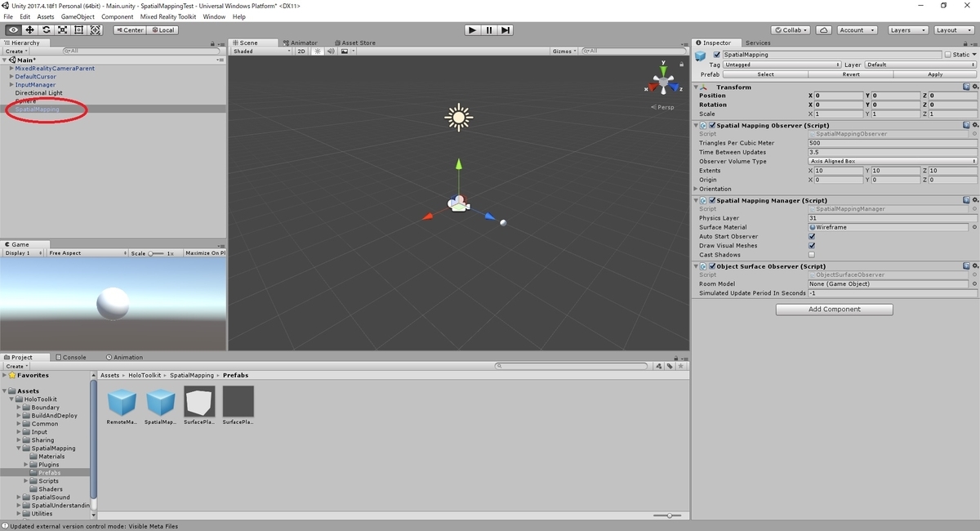Select the combined Transform tool
Image resolution: width=980 pixels, height=531 pixels.
96,30
